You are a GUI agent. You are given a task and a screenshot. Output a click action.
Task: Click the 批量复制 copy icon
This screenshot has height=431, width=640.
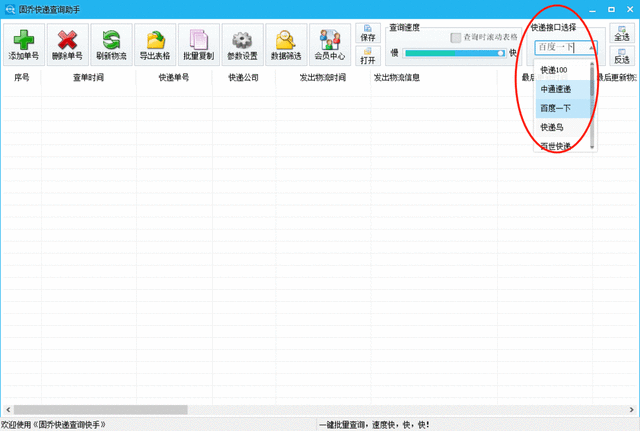click(199, 40)
